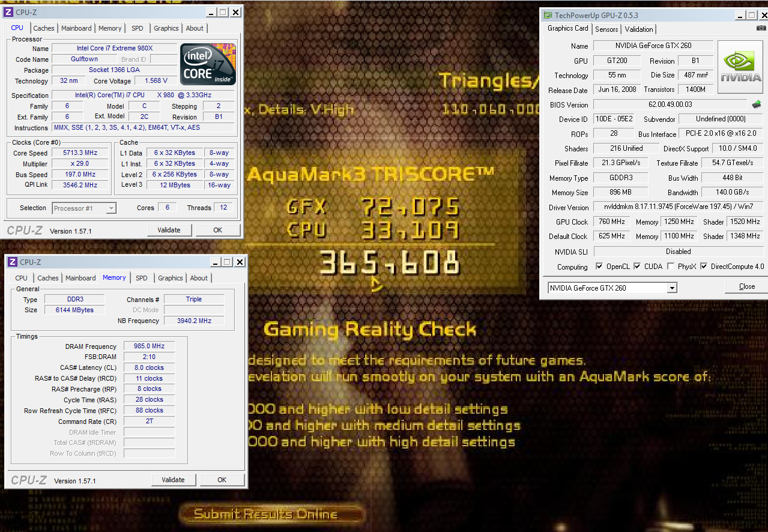768x532 pixels.
Task: Switch to About tab in top CPU-Z window
Action: [195, 28]
